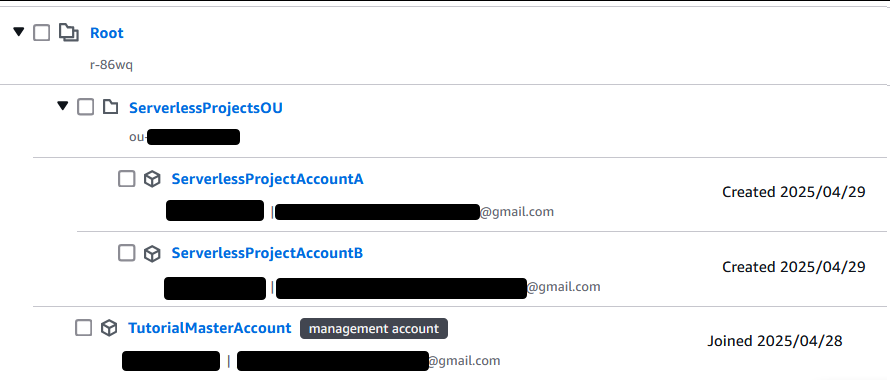The image size is (890, 380).
Task: Tick the Root checkbox
Action: 41,33
